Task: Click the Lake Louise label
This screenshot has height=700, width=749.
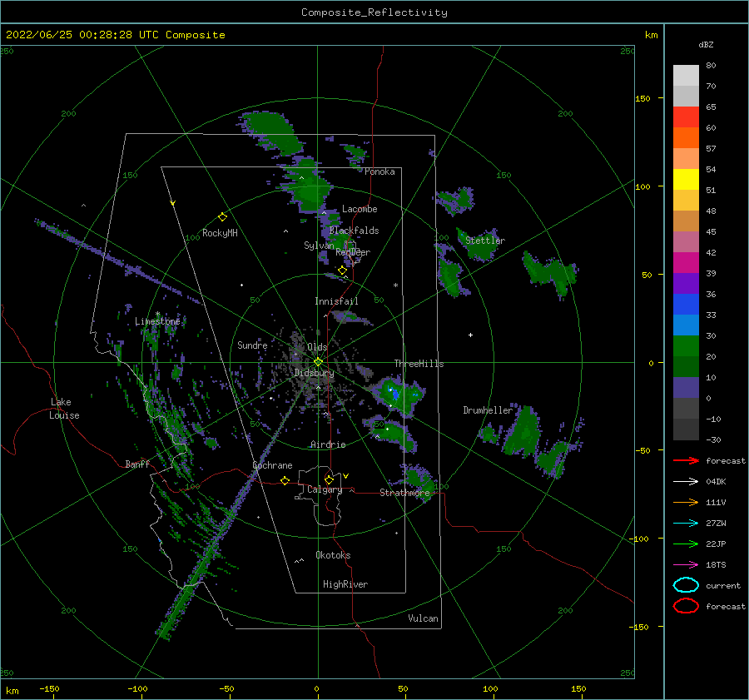Action: (65, 409)
